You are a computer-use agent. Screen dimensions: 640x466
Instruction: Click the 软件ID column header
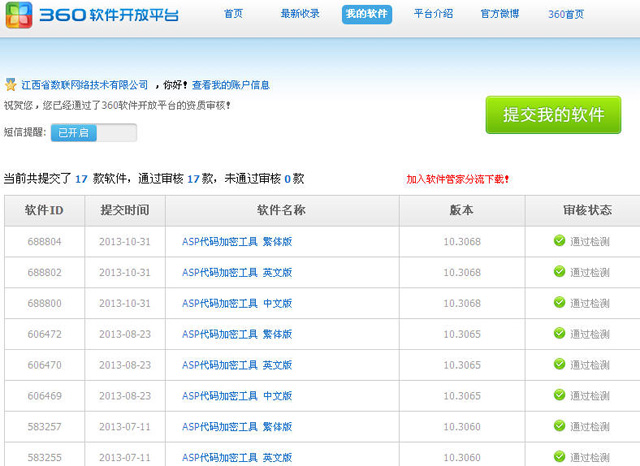tap(44, 210)
